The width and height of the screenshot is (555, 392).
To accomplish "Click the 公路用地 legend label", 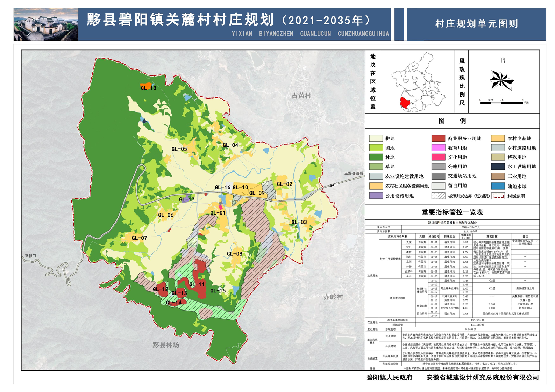I will tap(457, 167).
